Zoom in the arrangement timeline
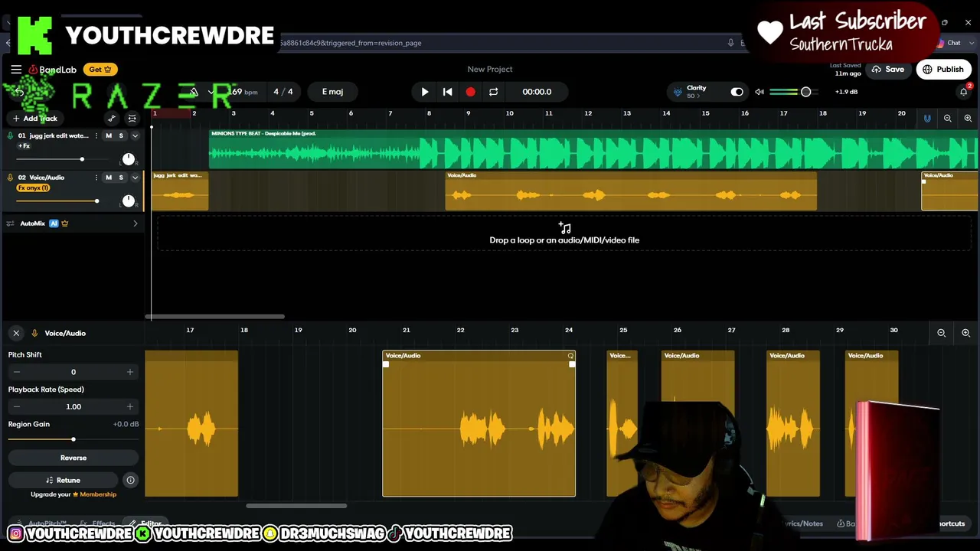980x551 pixels. (x=968, y=119)
